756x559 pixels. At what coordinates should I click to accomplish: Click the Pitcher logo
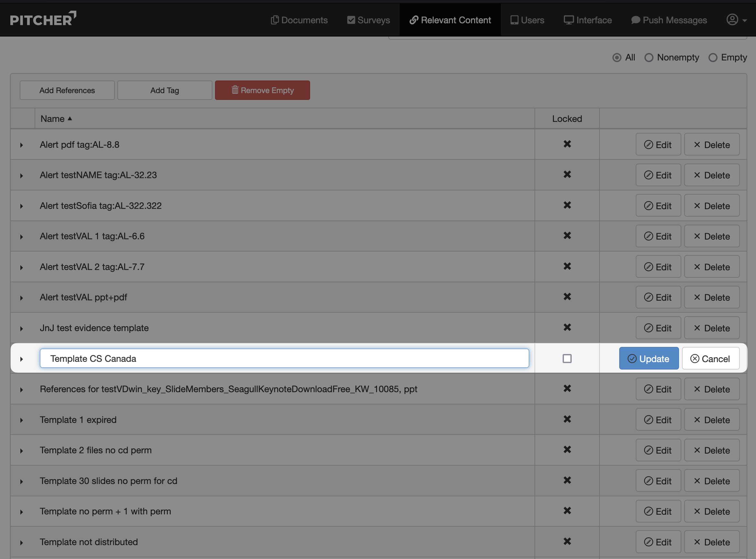43,19
